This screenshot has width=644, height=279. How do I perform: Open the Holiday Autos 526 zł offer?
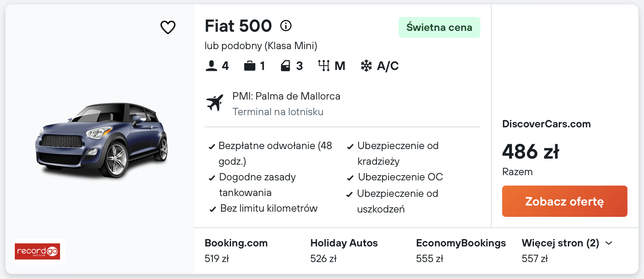pos(344,250)
